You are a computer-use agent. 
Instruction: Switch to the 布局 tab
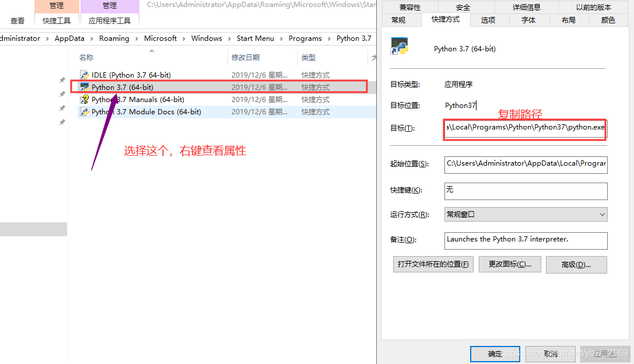click(569, 20)
